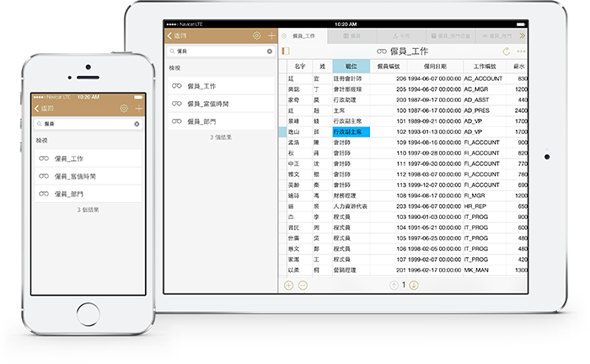Screen dimensions: 590x364
Task: Go to the next page with down arrow
Action: point(414,286)
